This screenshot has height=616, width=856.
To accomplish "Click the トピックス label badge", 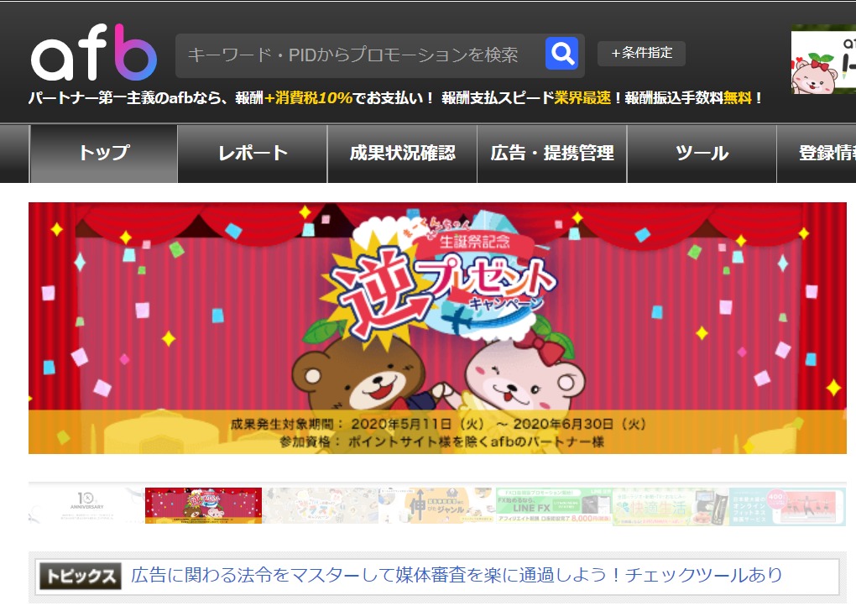I will click(80, 577).
